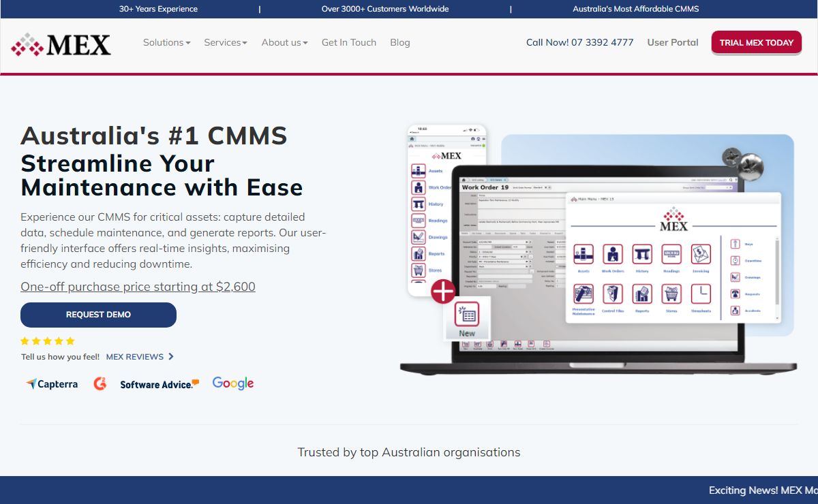Open the Get In Touch page

pyautogui.click(x=349, y=42)
